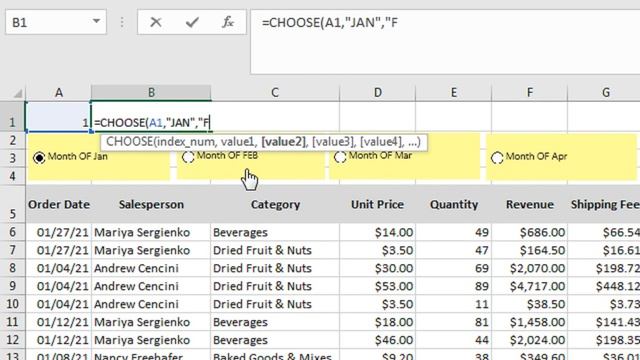The image size is (640, 360).
Task: Click the $53.00 unit price cell
Action: point(378,286)
